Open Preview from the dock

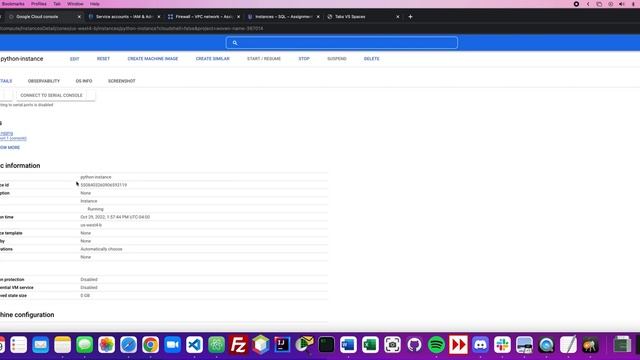pos(524,345)
